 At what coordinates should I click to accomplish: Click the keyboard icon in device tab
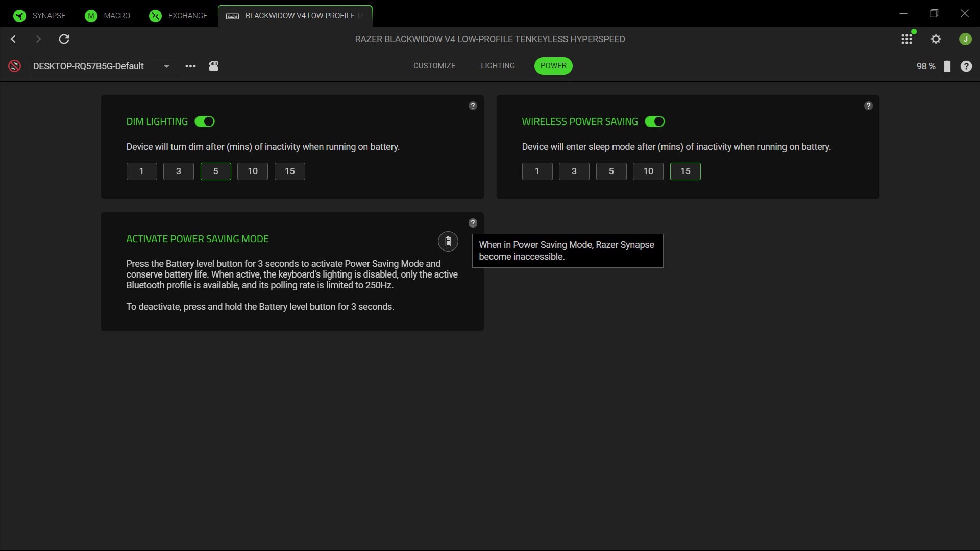232,16
